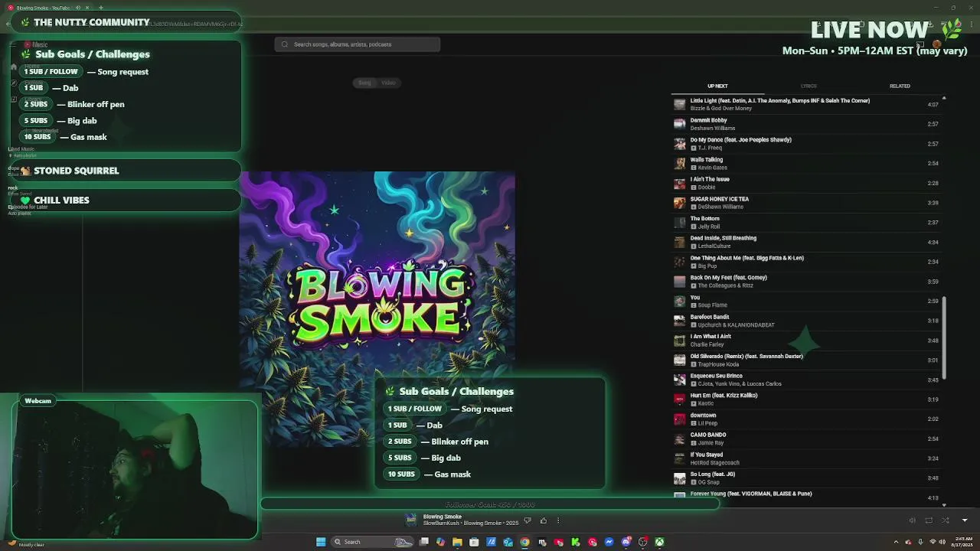Click the now-playing Blowing Smoke mini thumbnail
Viewport: 980px width, 551px height.
[x=411, y=520]
